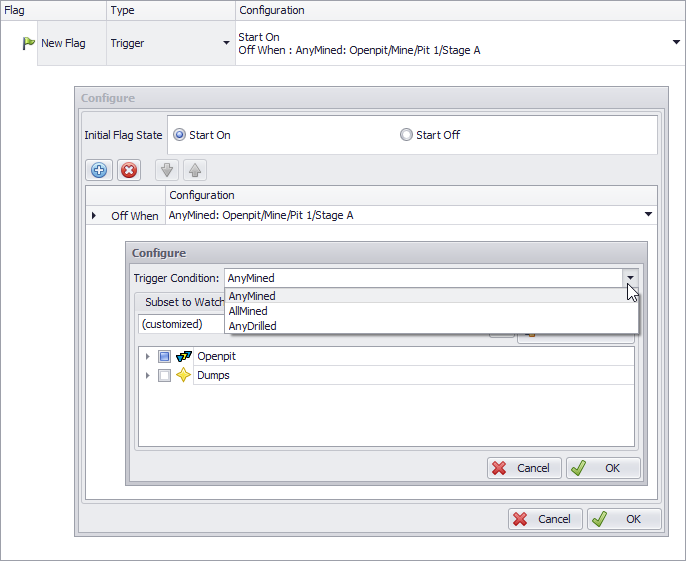Select the Openpit tree item label
Viewport: 687px width, 561px height.
tap(216, 356)
